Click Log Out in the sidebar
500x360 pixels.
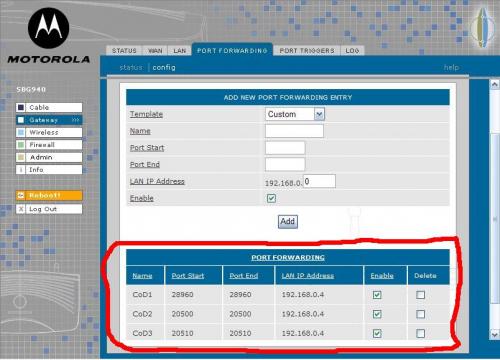click(x=49, y=209)
